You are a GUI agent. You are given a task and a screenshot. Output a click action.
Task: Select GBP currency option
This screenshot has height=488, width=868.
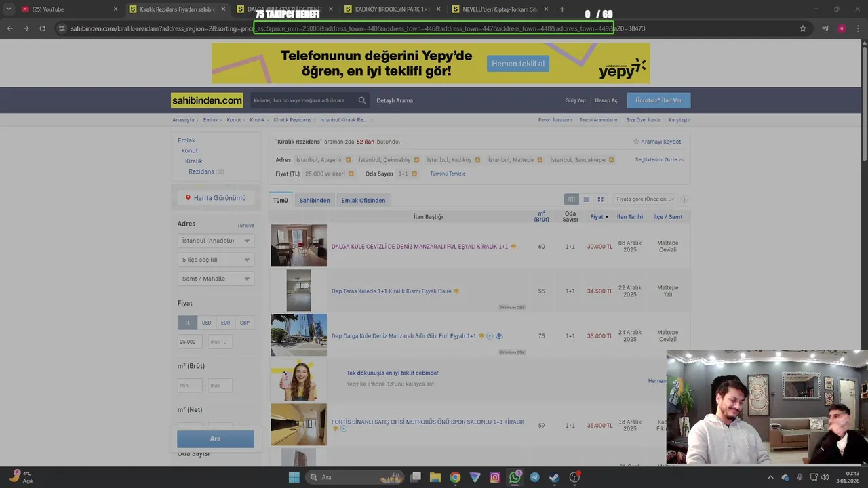tap(244, 323)
